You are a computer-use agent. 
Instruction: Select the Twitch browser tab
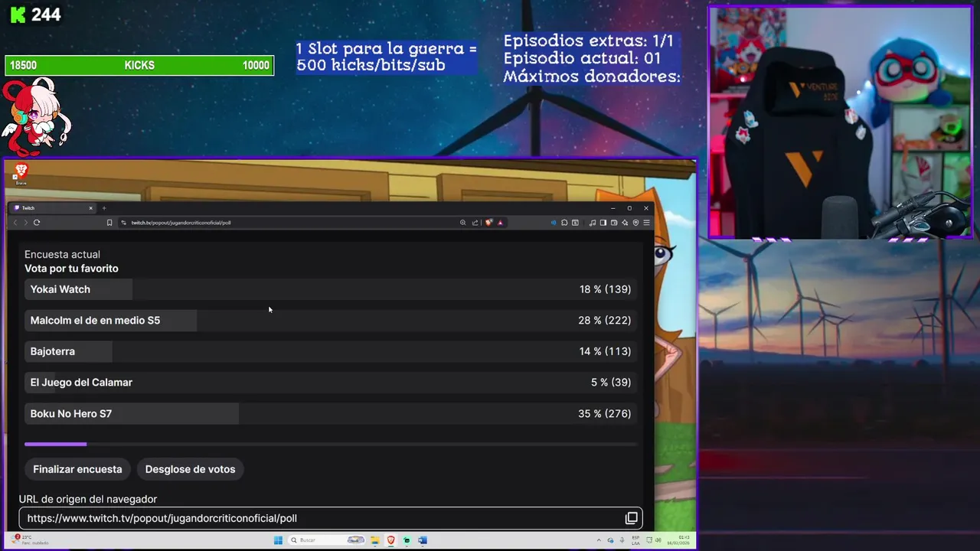pos(52,208)
